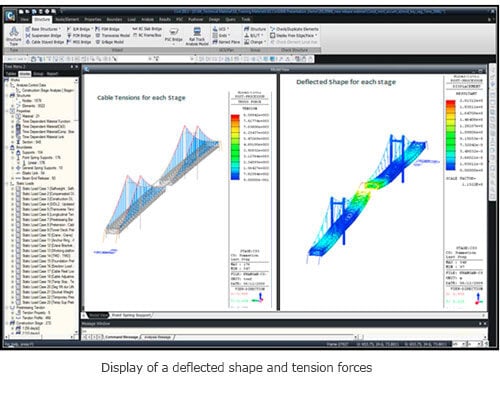The width and height of the screenshot is (500, 400).
Task: Select the RC Slab Bridge wizard
Action: 147,29
